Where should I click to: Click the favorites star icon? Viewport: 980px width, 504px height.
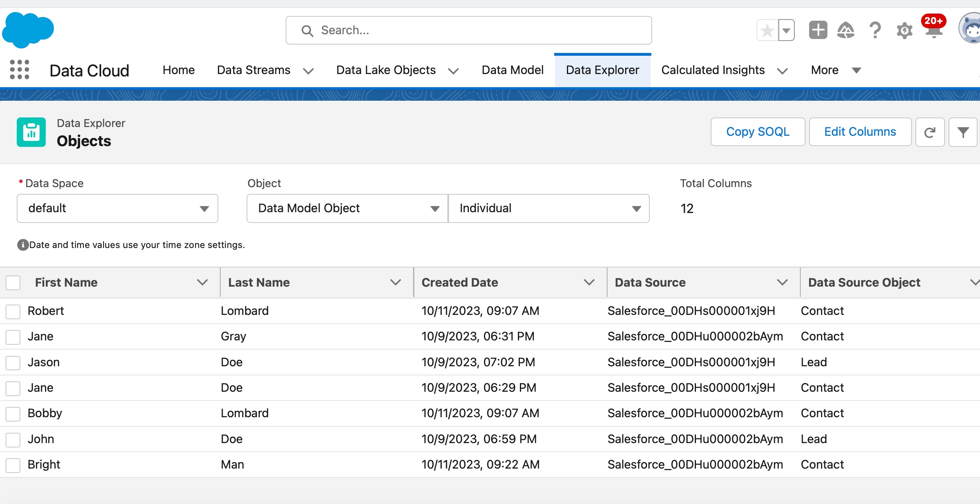point(767,30)
